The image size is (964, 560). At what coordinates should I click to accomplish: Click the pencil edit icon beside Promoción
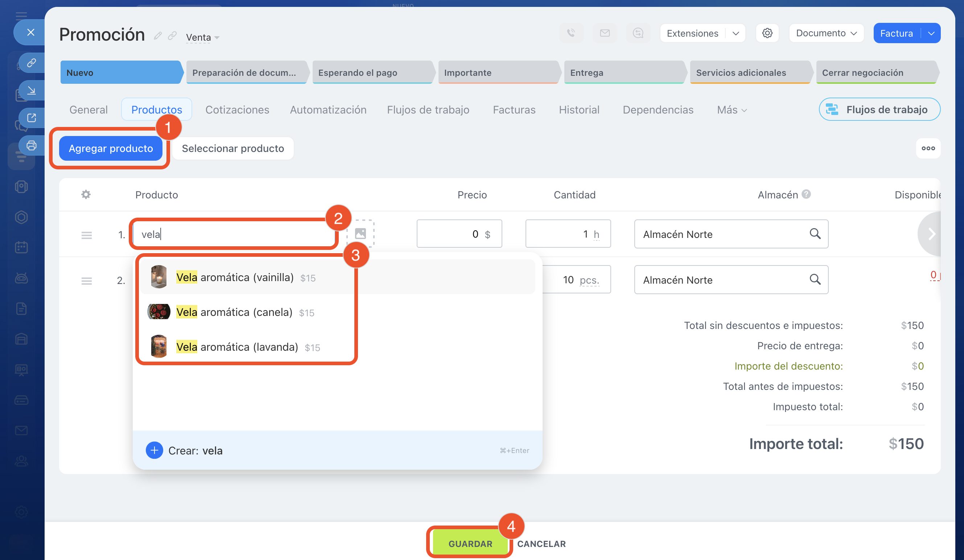click(x=158, y=36)
